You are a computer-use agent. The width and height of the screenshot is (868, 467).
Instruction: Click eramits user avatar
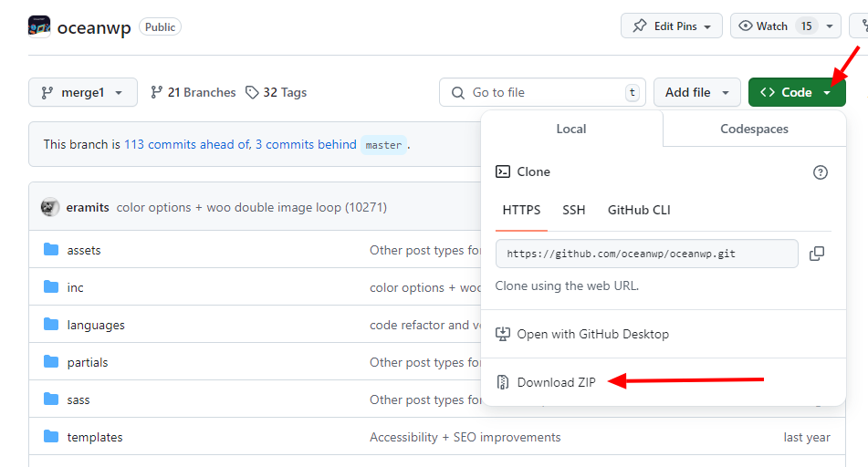(50, 207)
